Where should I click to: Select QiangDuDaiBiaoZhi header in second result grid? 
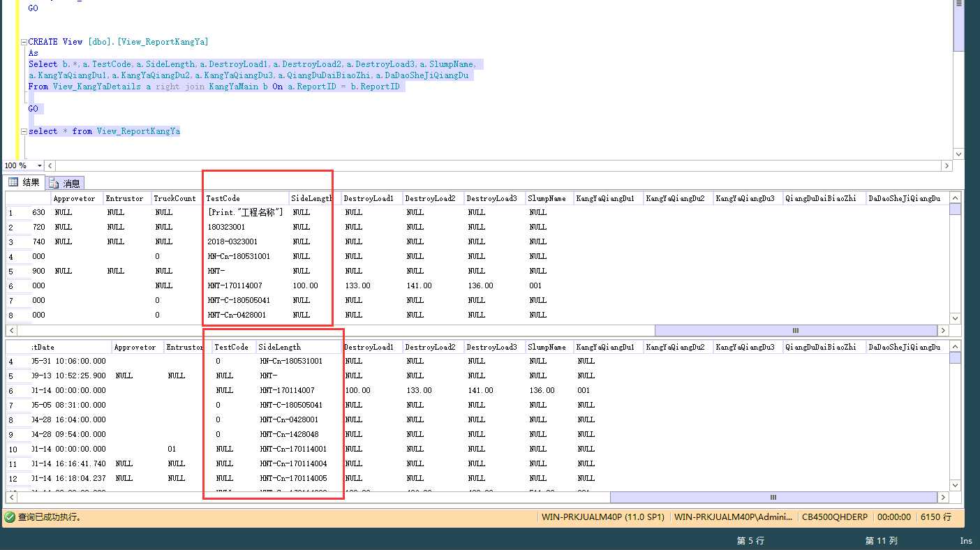click(824, 347)
